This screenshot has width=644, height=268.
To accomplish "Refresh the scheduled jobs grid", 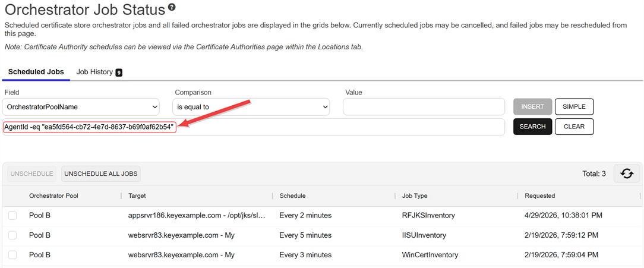I will point(626,174).
